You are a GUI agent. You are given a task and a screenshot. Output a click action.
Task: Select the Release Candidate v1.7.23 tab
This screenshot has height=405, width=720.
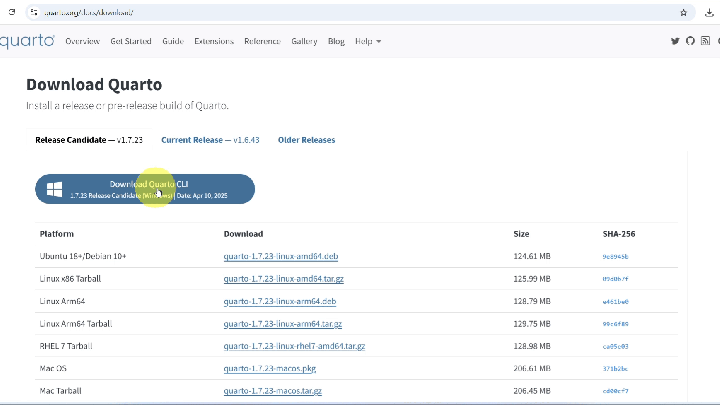coord(89,140)
